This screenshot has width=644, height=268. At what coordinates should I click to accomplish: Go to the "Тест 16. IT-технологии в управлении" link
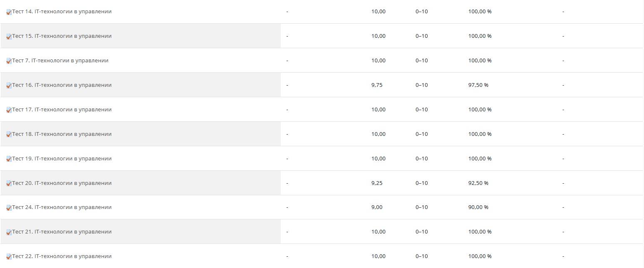62,85
